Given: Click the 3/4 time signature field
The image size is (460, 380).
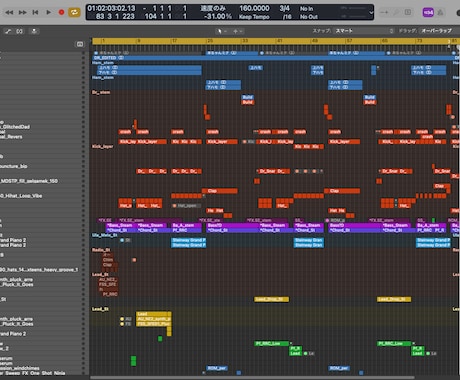Looking at the screenshot, I should coord(284,8).
